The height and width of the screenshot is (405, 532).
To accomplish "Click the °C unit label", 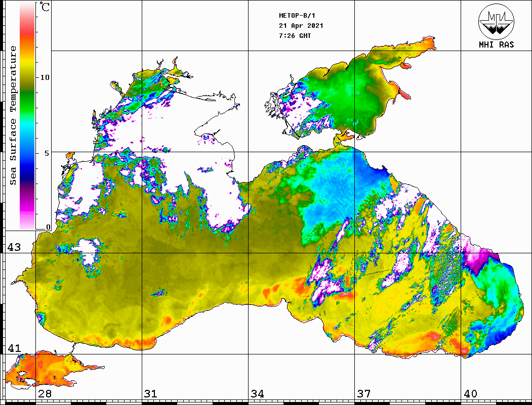I will click(x=45, y=7).
